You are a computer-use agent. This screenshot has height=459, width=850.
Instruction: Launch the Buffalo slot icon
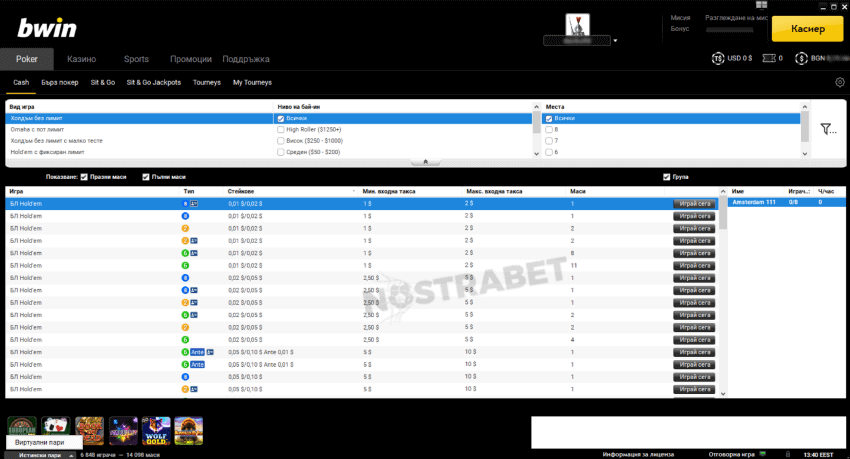(x=189, y=431)
